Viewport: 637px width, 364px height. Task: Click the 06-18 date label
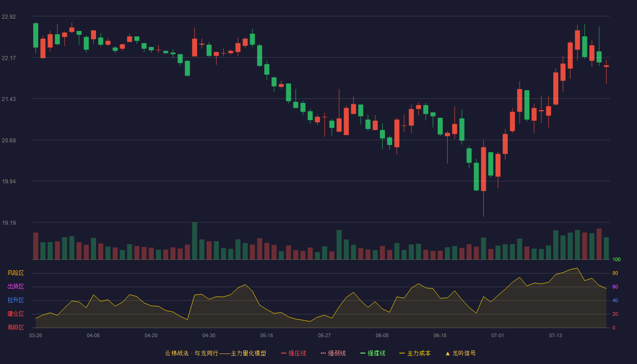click(440, 335)
